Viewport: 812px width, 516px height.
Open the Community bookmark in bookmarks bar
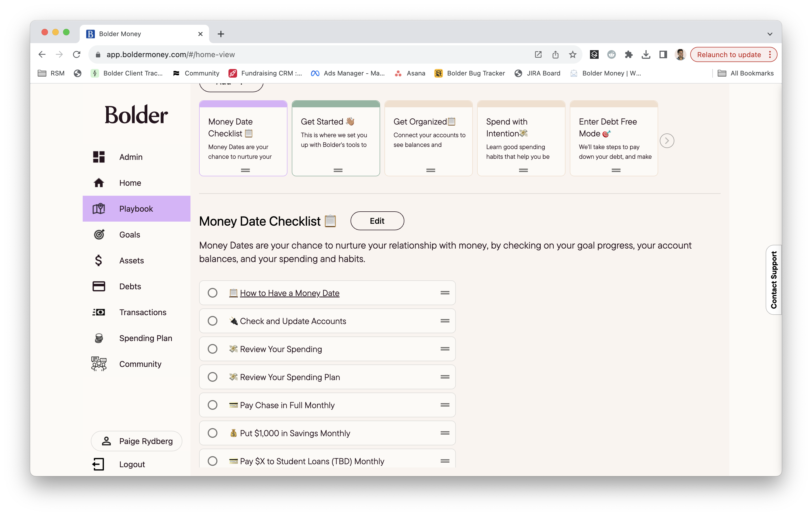pos(196,73)
